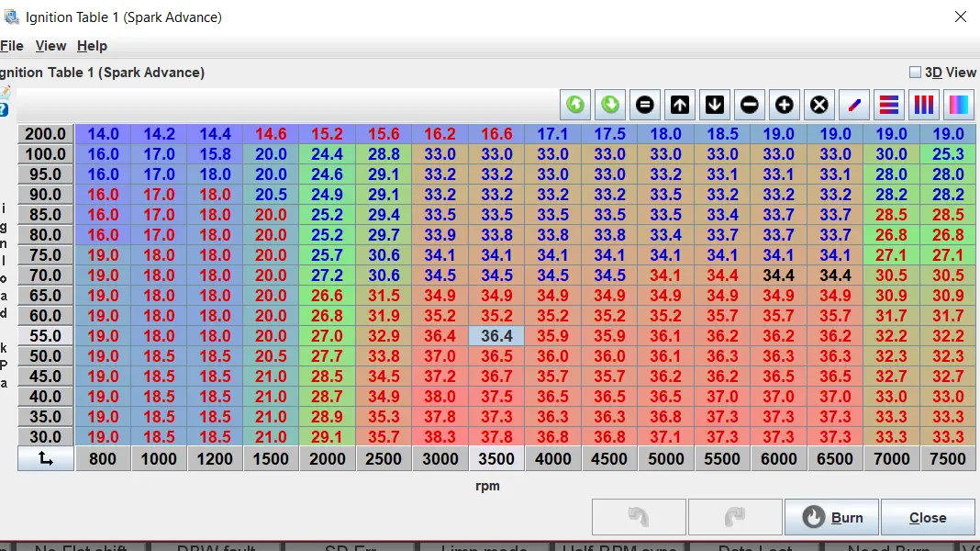The height and width of the screenshot is (551, 980).
Task: Open the View menu
Action: click(x=50, y=46)
